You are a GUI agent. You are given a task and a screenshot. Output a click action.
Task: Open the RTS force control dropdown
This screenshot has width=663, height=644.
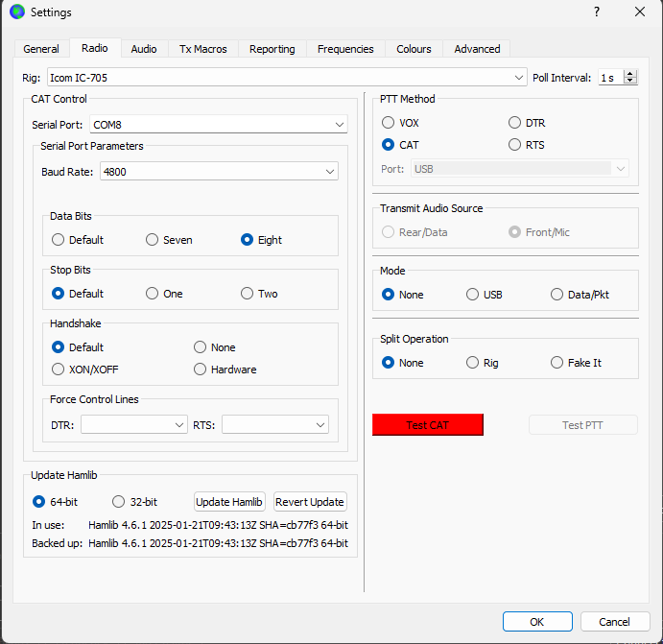(x=274, y=424)
